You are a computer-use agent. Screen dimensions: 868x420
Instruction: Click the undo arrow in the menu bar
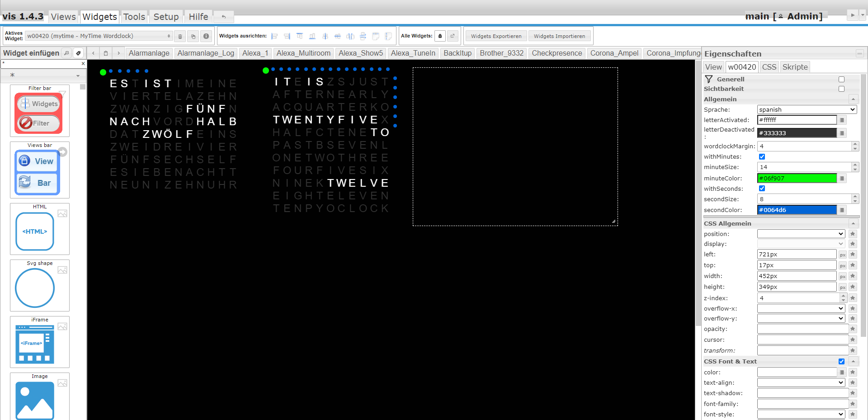[x=224, y=17]
